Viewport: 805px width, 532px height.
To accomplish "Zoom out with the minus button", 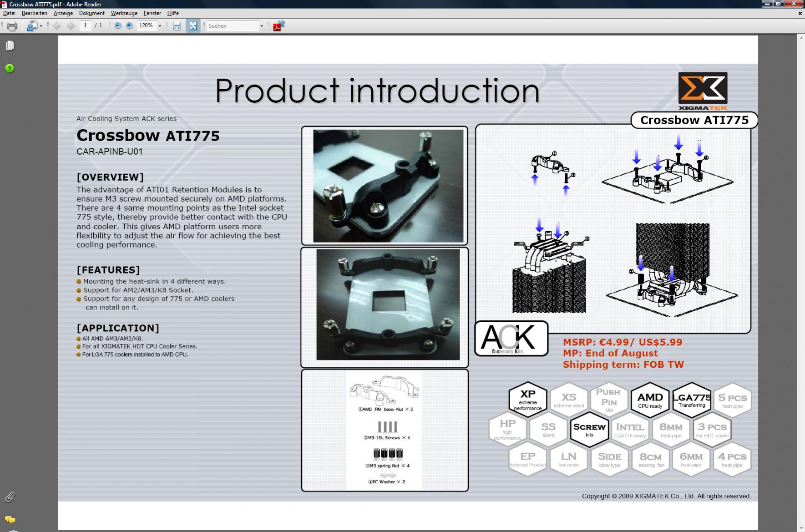I will 118,26.
